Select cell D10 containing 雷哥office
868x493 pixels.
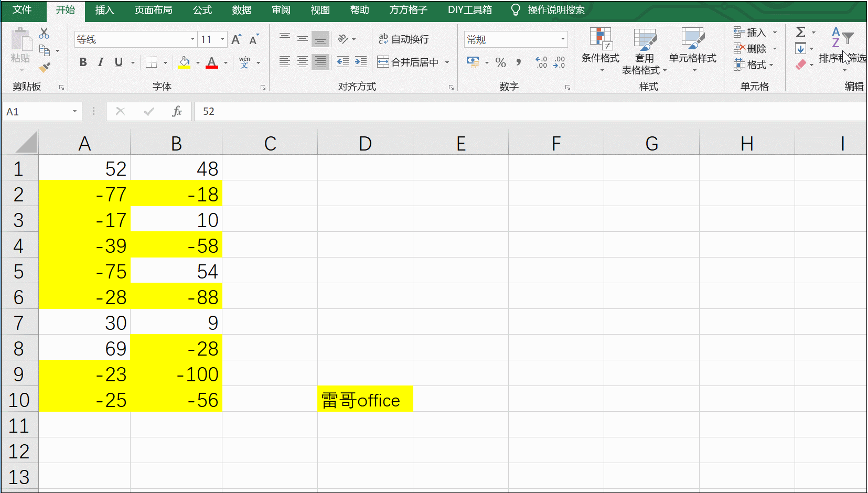tap(365, 400)
